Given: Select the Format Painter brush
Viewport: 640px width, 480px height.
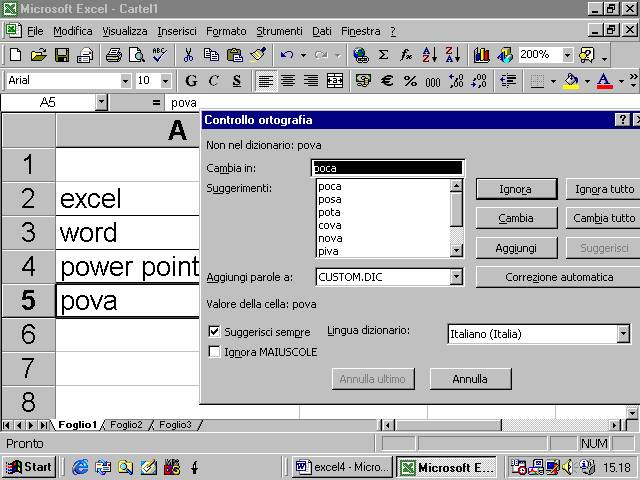Looking at the screenshot, I should 258,55.
